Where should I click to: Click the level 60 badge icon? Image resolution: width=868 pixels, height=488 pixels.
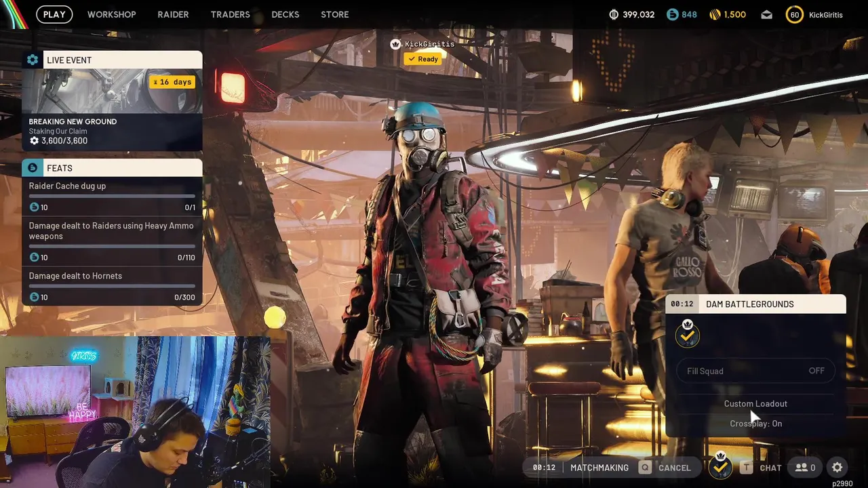pos(794,14)
